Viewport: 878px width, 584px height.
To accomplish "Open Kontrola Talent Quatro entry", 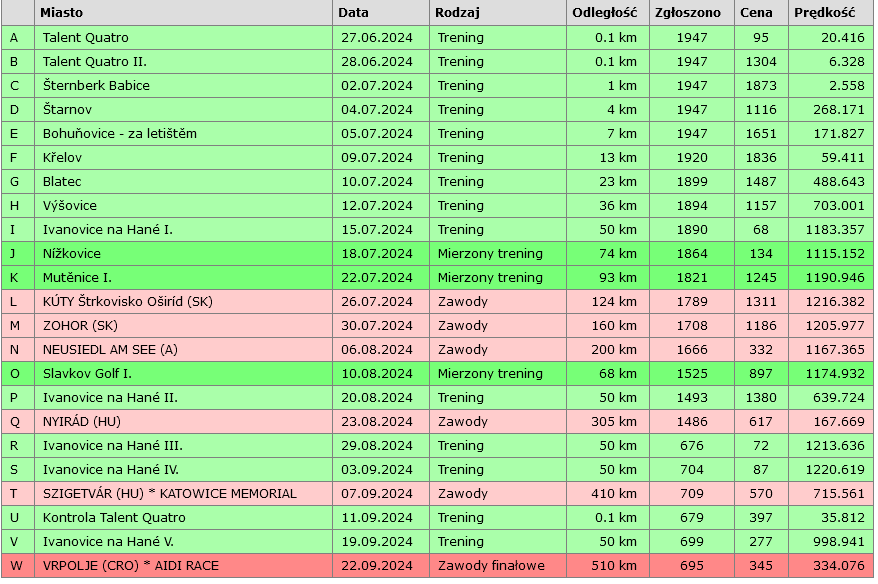I will (114, 517).
